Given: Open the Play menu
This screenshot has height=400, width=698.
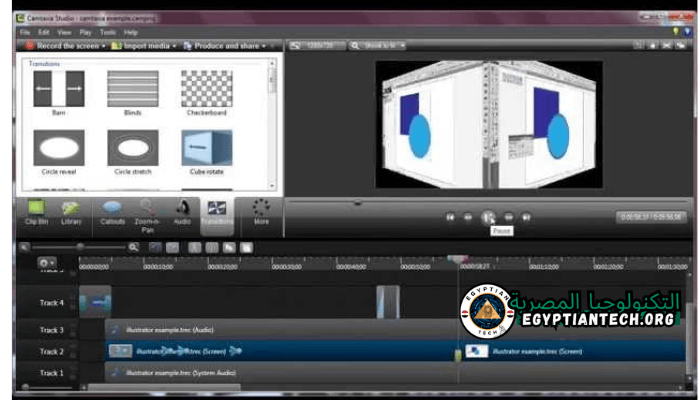Looking at the screenshot, I should tap(85, 32).
